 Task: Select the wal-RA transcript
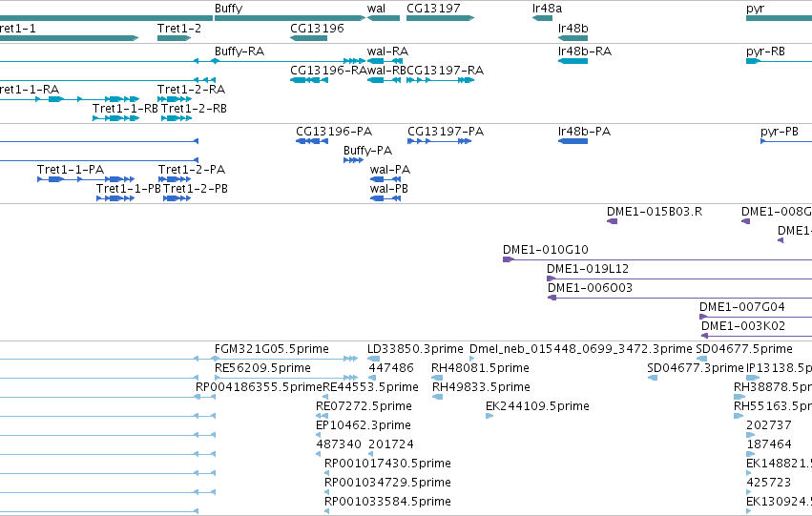pos(385,61)
